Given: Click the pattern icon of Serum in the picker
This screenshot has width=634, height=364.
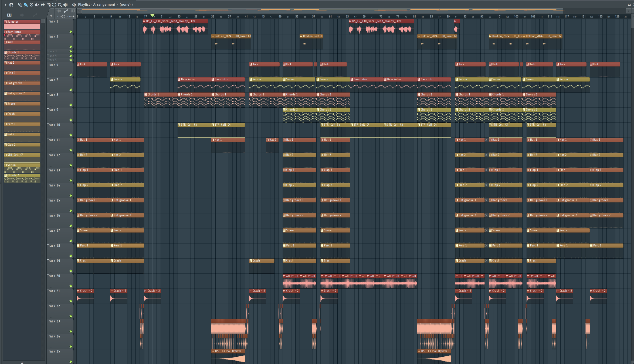Looking at the screenshot, I should (x=5, y=165).
